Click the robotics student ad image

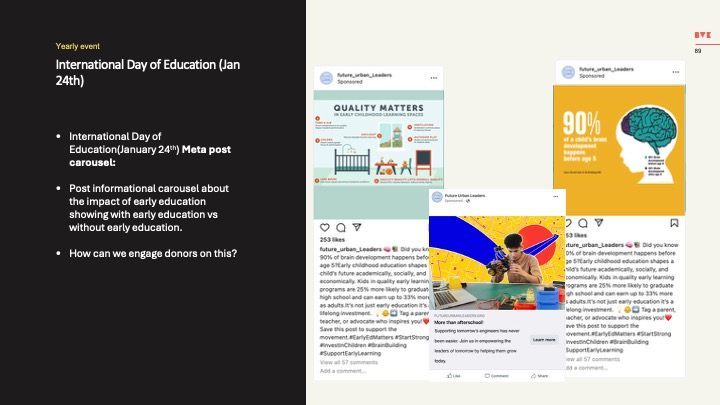[x=497, y=263]
